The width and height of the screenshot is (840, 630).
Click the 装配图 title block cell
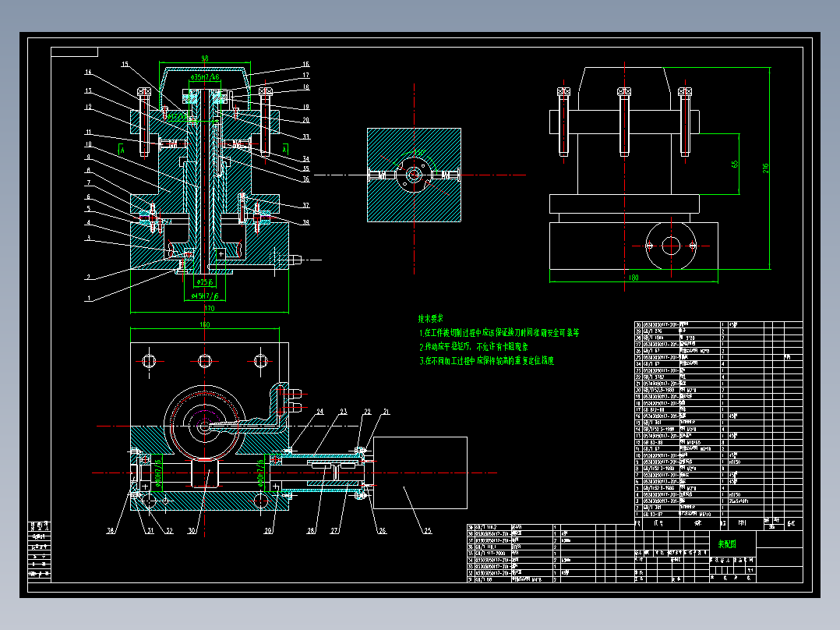click(727, 544)
